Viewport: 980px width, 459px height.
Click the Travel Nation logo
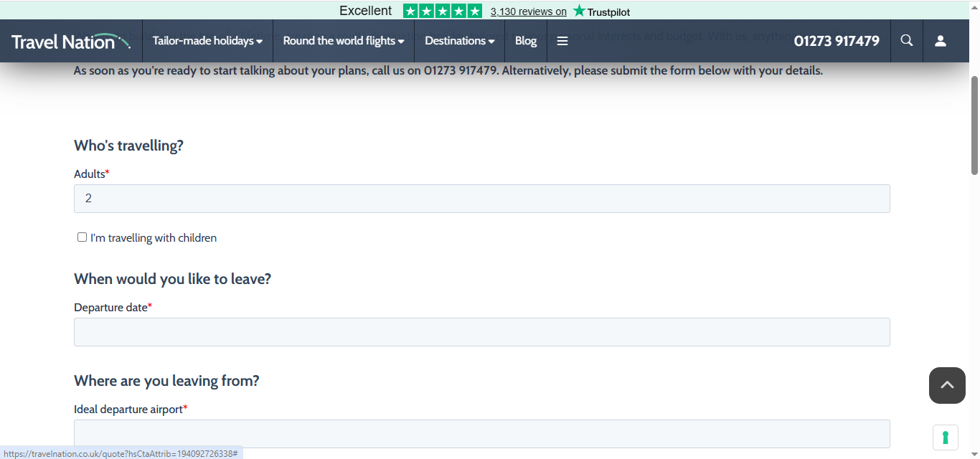(x=70, y=41)
